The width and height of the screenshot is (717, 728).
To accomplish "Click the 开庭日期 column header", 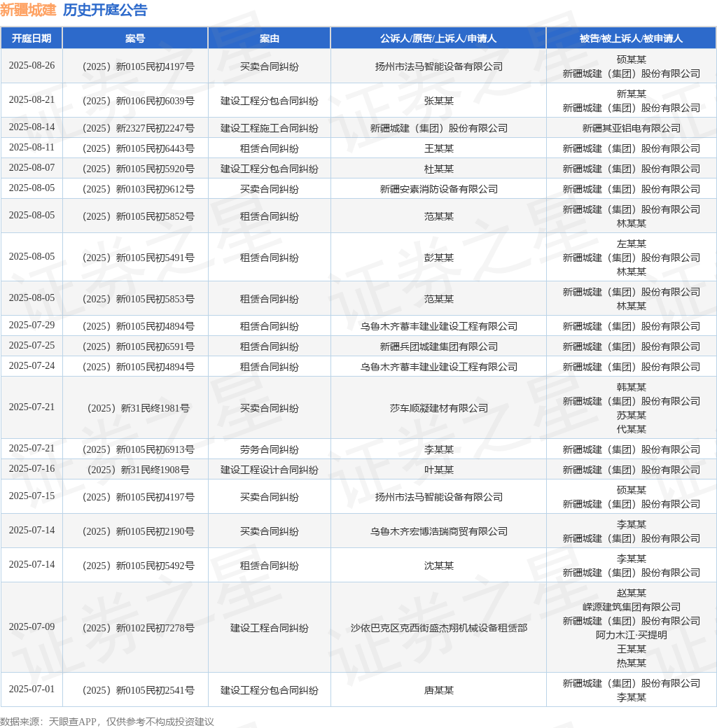I will [x=32, y=38].
